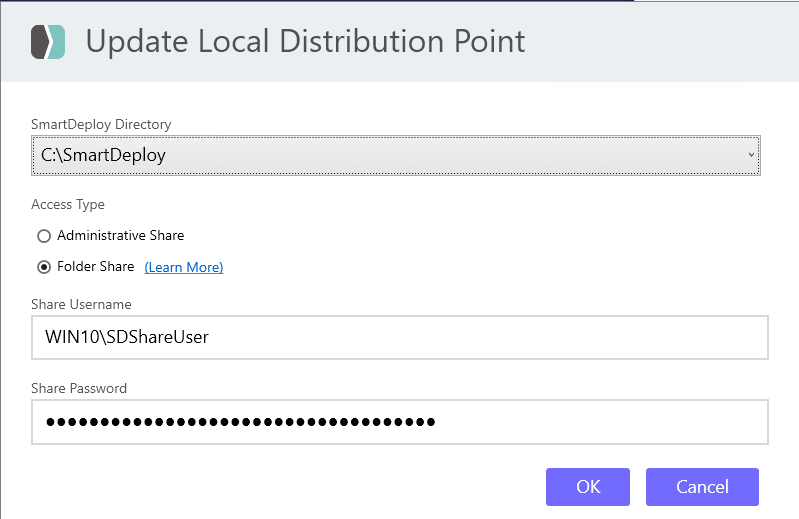Viewport: 799px width, 519px height.
Task: Click the SmartDeploy Directory field label
Action: point(101,124)
